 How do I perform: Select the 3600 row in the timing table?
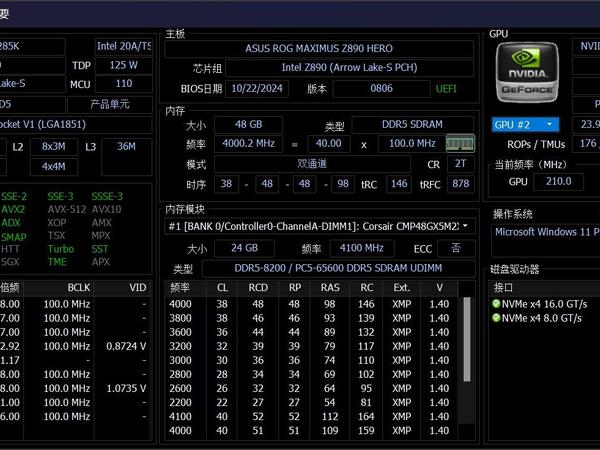pos(311,332)
